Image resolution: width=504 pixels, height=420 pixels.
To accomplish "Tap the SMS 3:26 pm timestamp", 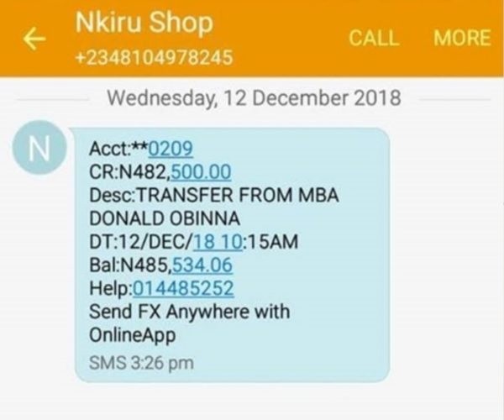I will (141, 363).
